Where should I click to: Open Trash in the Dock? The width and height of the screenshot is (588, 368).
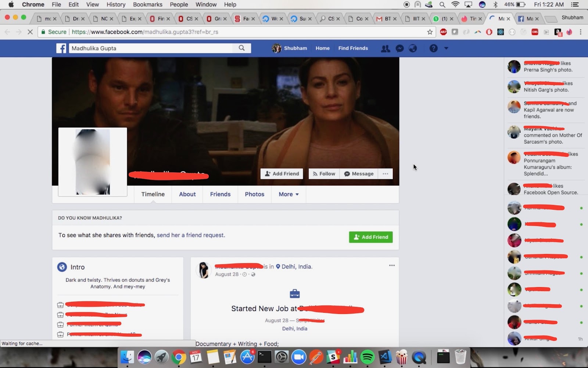pos(460,357)
